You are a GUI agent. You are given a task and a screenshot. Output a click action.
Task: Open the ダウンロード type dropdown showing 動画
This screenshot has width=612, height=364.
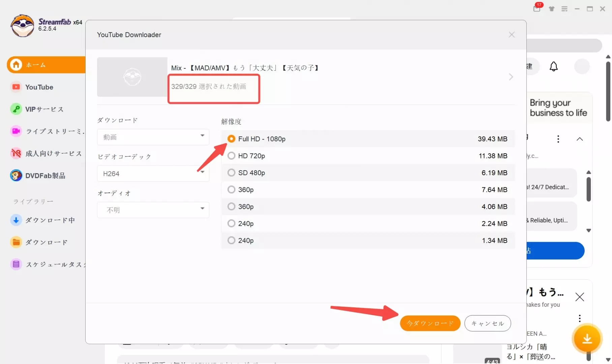[153, 137]
